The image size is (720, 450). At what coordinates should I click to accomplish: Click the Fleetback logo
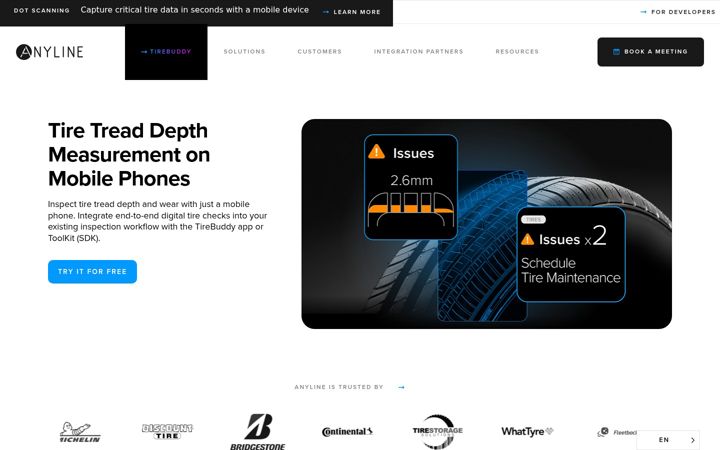(617, 433)
